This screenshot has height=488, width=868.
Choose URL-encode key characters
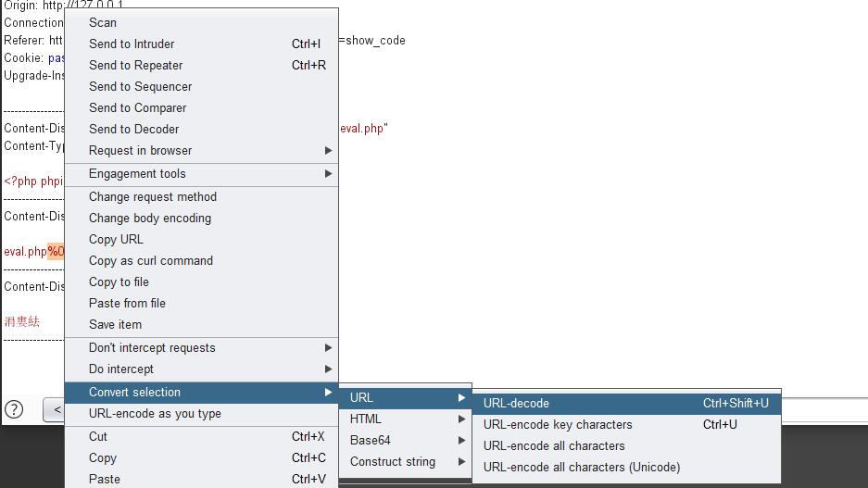coord(558,424)
